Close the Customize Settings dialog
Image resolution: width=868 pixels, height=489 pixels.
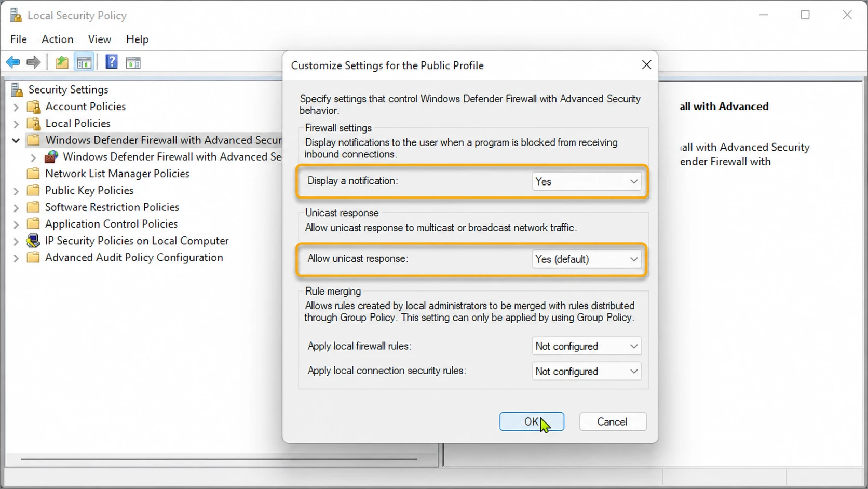point(646,65)
